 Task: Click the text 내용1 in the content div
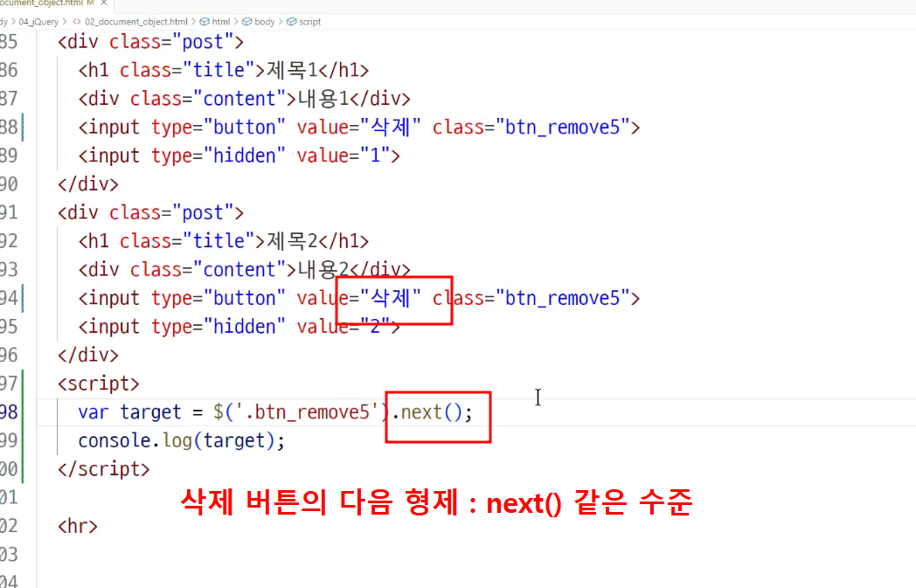click(x=323, y=99)
